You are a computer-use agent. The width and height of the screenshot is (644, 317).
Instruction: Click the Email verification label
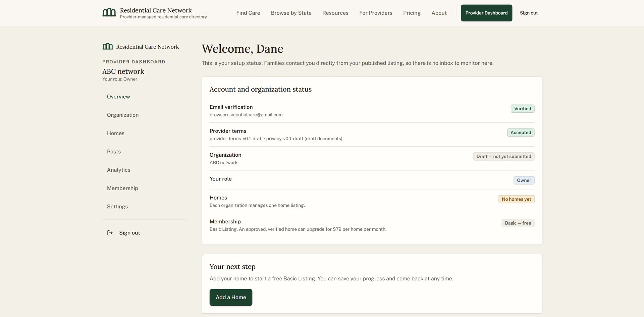[231, 107]
